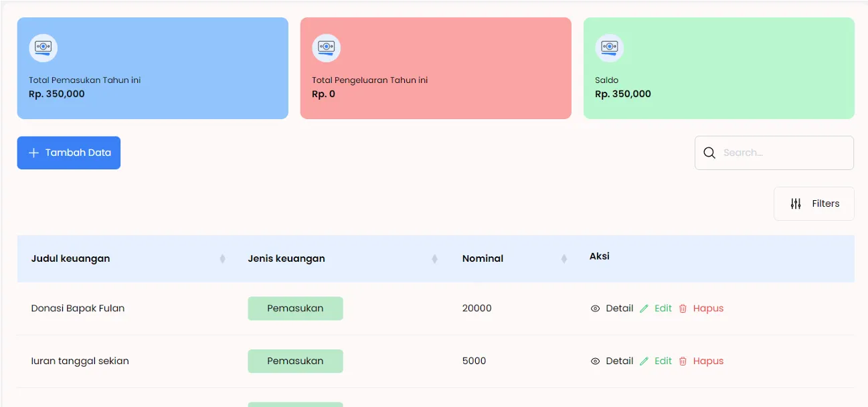Toggle the Pemasukan badge on Donasi Bapak Fulan
The width and height of the screenshot is (868, 407).
click(295, 308)
